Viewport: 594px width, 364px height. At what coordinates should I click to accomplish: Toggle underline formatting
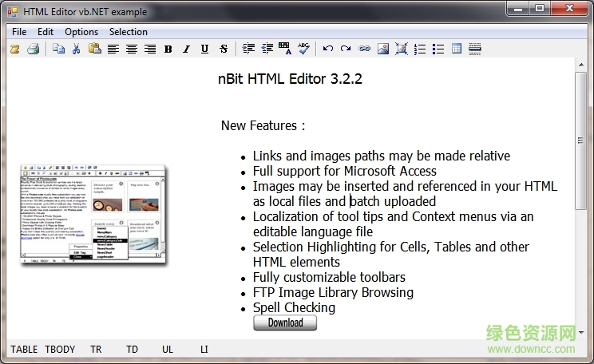[204, 49]
